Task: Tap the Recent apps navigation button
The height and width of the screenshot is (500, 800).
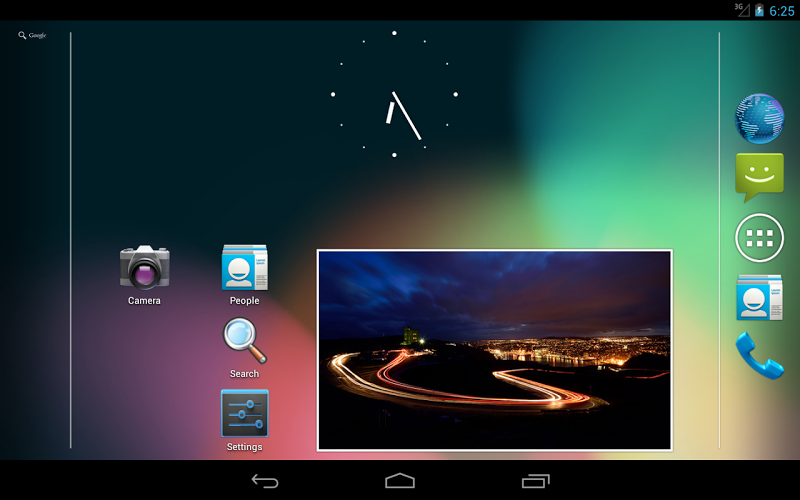Action: pyautogui.click(x=536, y=481)
